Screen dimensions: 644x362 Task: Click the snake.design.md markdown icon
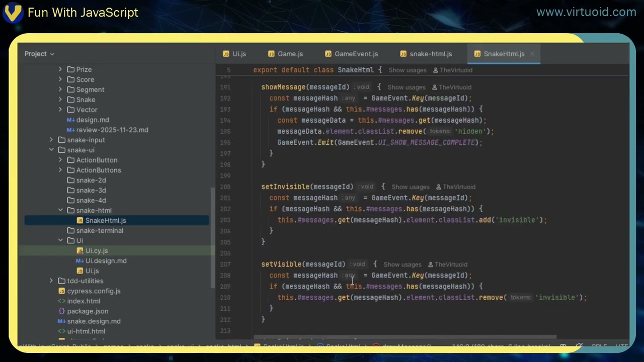tap(61, 321)
